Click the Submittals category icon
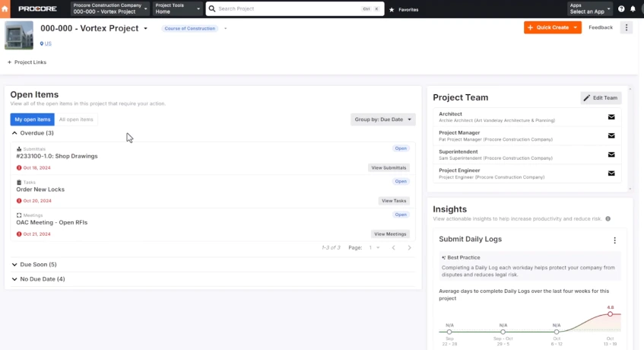The height and width of the screenshot is (350, 644). pyautogui.click(x=19, y=149)
